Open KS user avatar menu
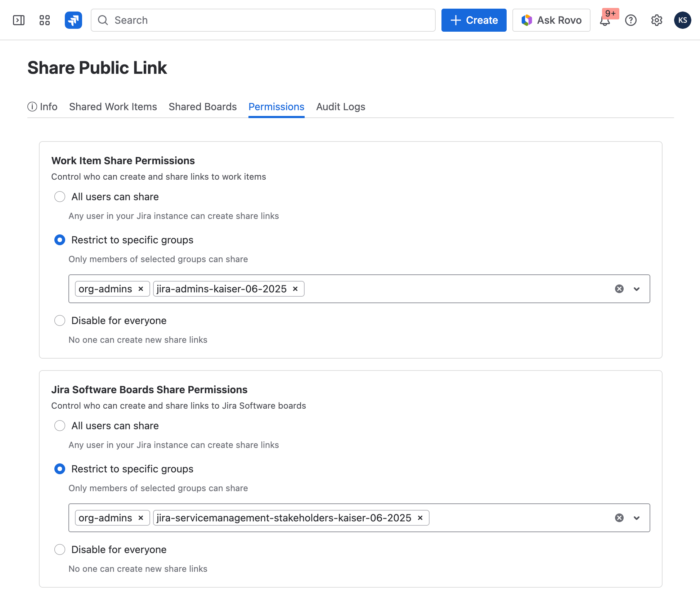 tap(683, 20)
